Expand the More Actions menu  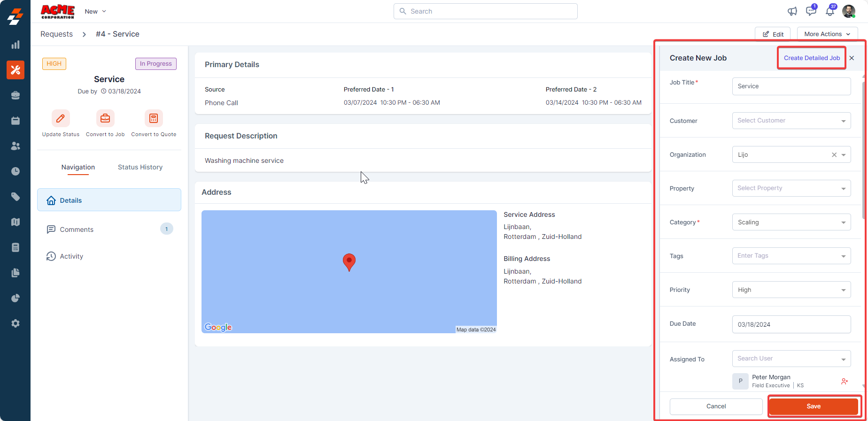(x=827, y=34)
